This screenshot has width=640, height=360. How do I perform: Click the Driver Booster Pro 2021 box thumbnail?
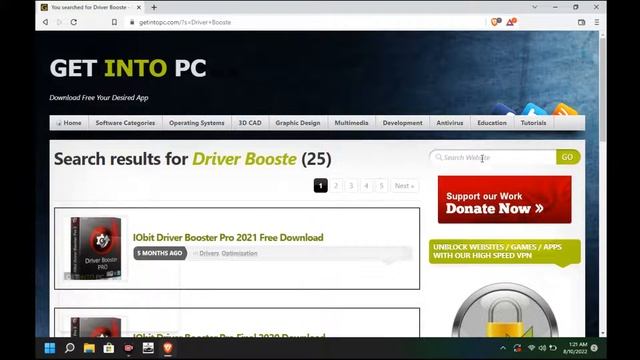click(x=95, y=249)
